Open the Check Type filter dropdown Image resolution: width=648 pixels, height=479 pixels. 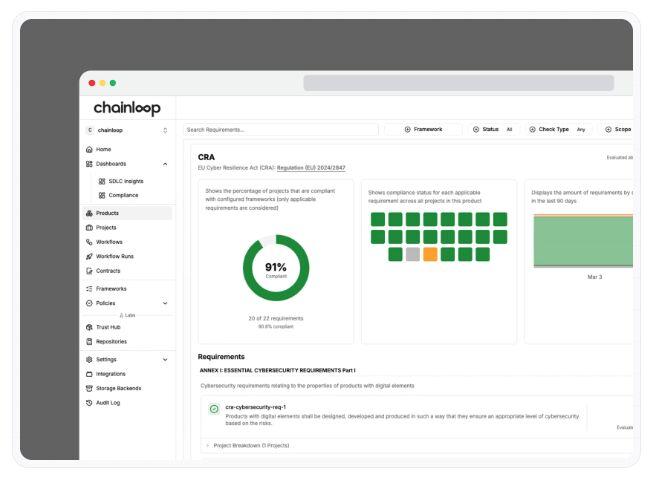coord(558,129)
